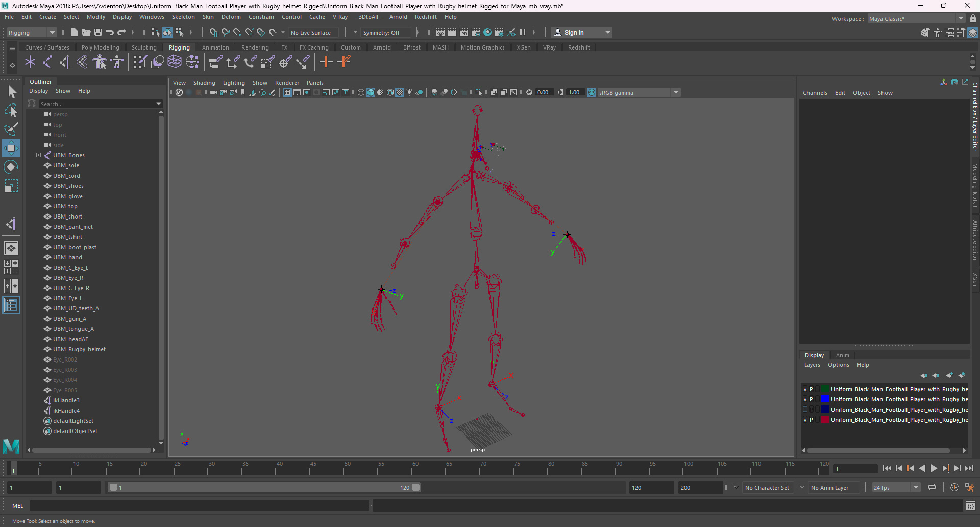Activate the Rotate tool in toolbox
Image resolution: width=980 pixels, height=527 pixels.
tap(11, 167)
